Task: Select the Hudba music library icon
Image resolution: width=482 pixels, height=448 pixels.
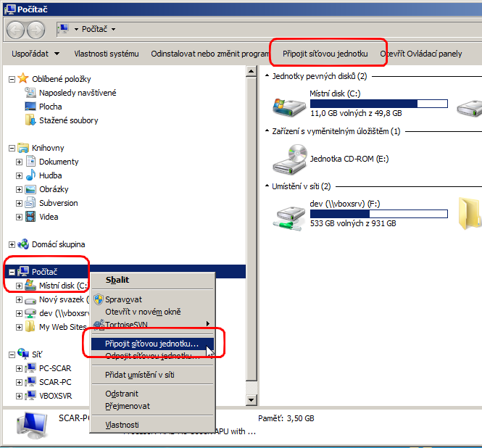Action: pos(30,175)
